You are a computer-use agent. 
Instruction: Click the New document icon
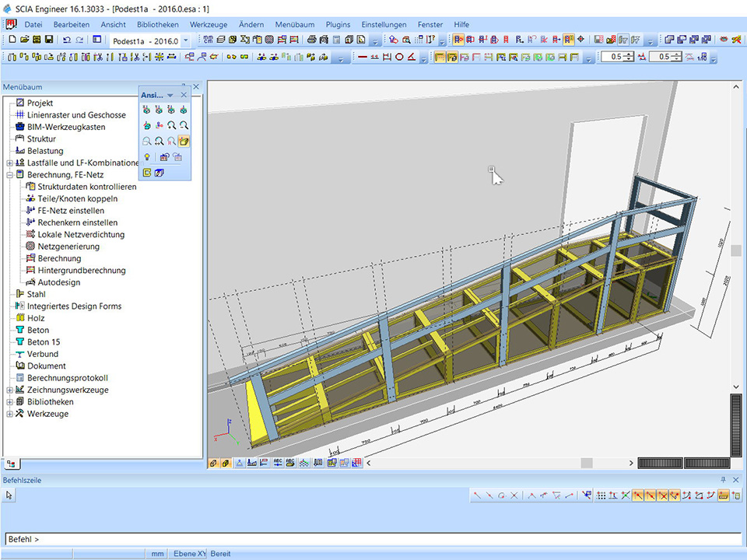12,40
